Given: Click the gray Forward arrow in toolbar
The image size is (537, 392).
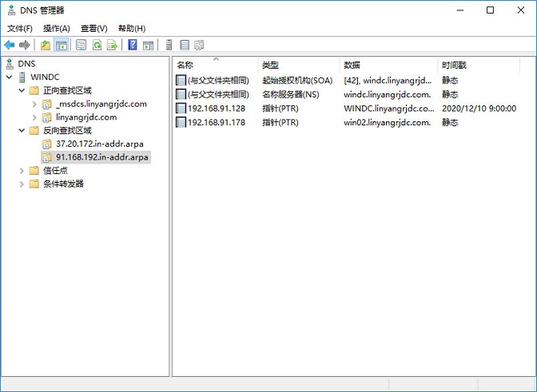Looking at the screenshot, I should 25,45.
